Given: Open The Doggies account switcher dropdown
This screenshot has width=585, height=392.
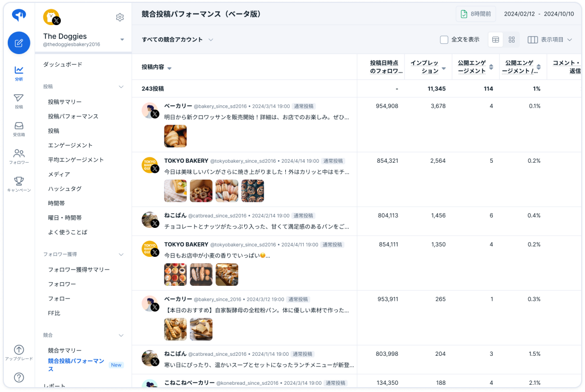Looking at the screenshot, I should [x=122, y=40].
